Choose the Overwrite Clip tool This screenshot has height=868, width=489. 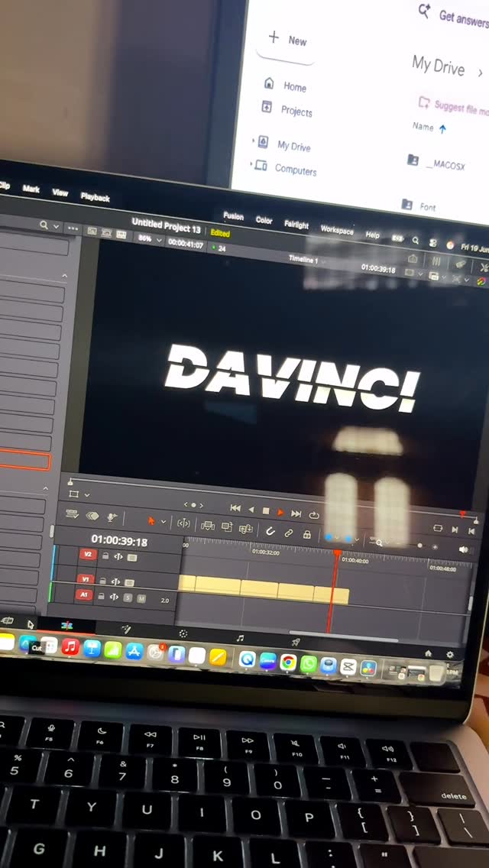click(226, 527)
